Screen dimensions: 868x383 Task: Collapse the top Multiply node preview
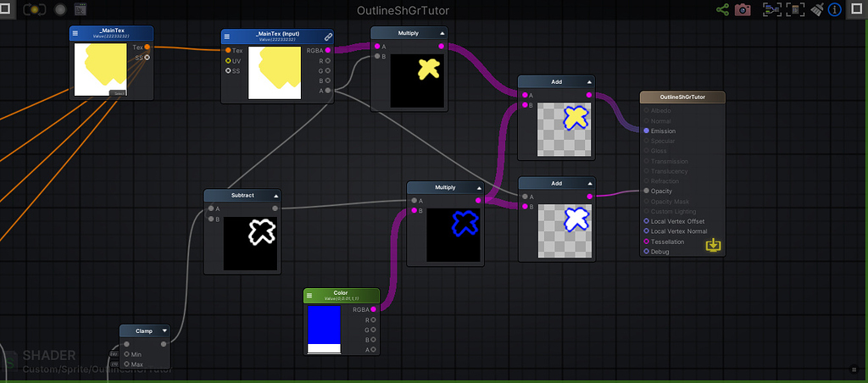pyautogui.click(x=442, y=32)
